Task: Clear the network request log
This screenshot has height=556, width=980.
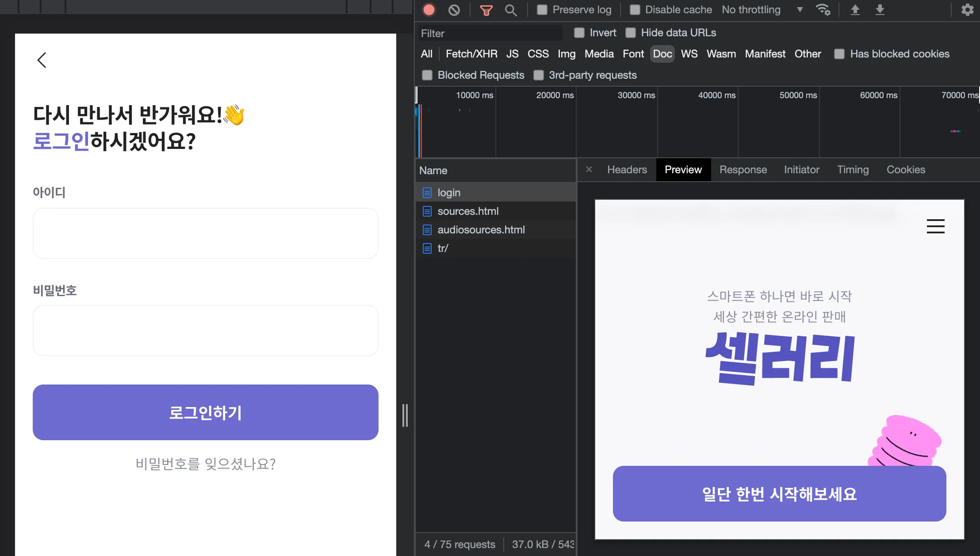Action: (x=454, y=10)
